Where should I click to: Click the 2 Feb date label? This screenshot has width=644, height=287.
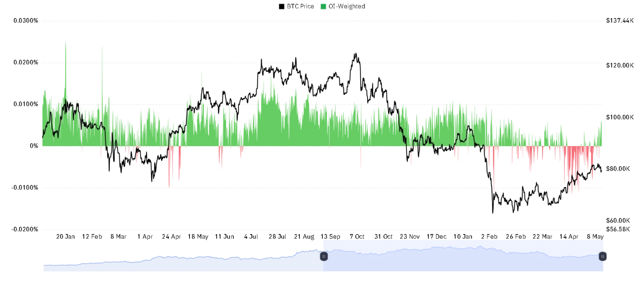[489, 237]
